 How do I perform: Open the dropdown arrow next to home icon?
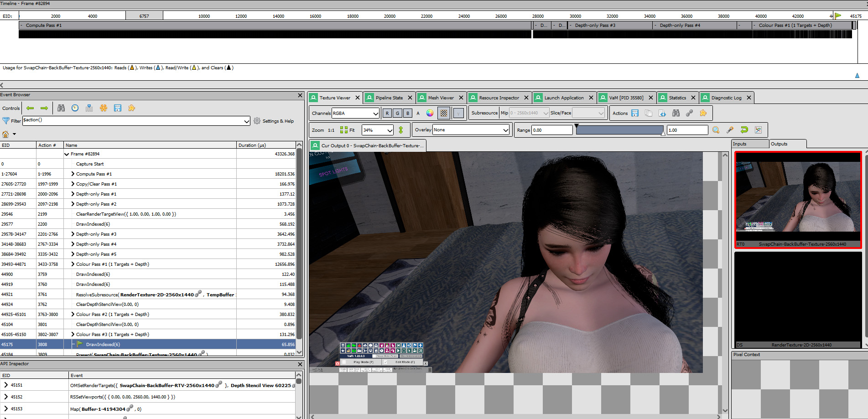14,134
